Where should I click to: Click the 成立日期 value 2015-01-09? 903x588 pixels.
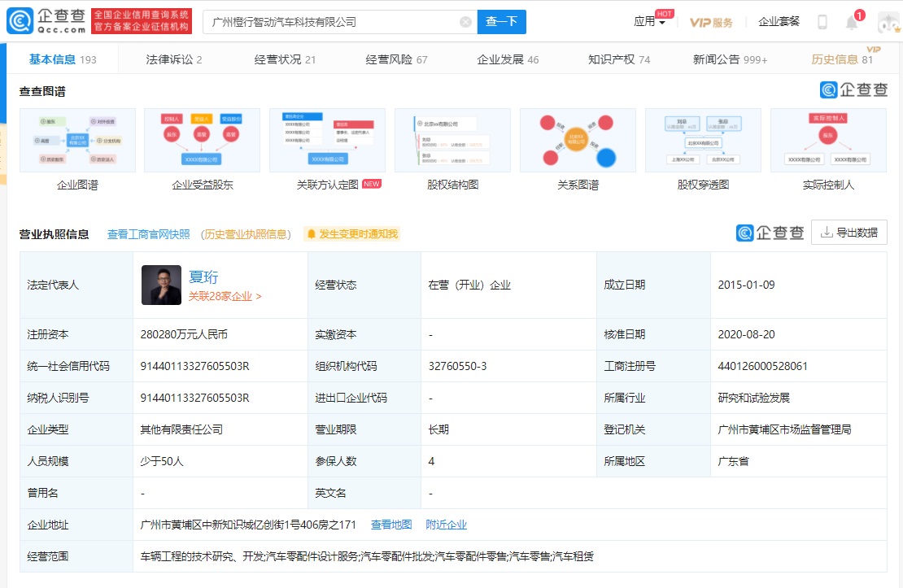tap(746, 285)
